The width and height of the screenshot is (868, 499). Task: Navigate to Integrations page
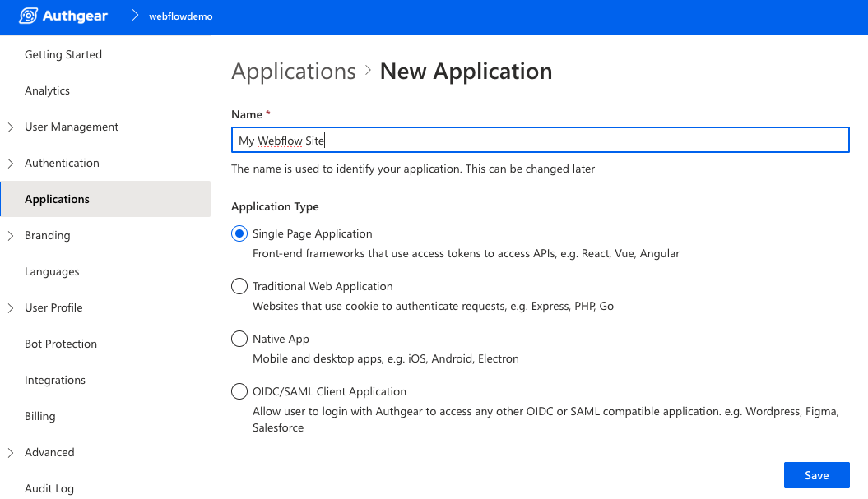coord(55,380)
